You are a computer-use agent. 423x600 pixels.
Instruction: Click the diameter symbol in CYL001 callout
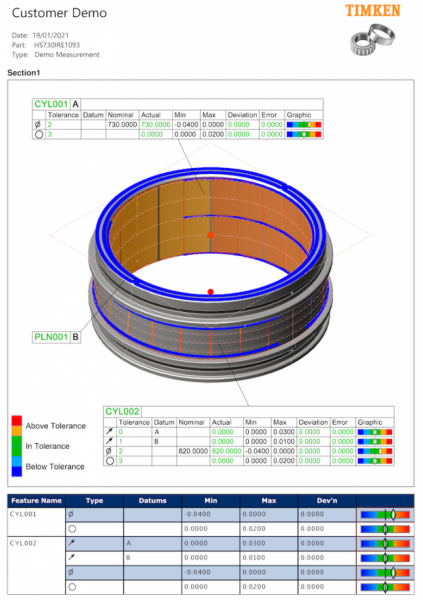point(38,124)
